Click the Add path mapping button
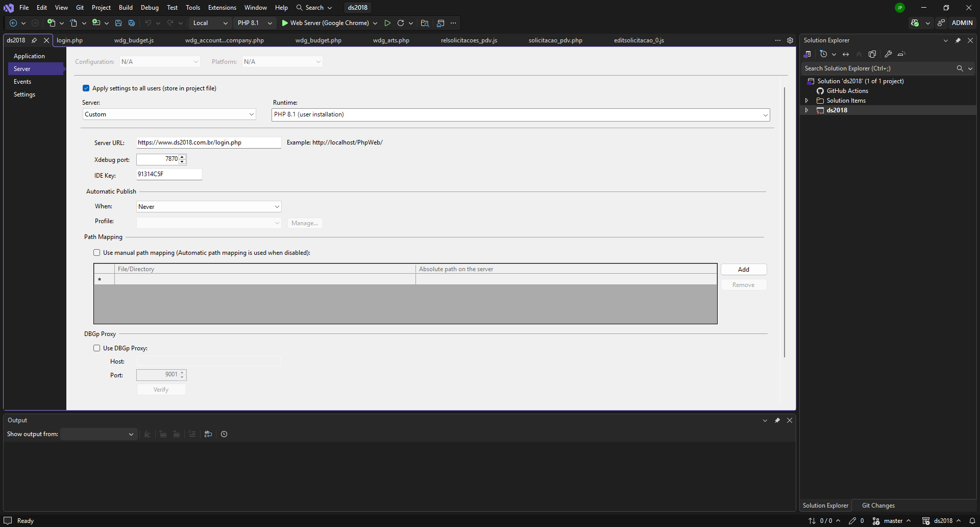Screen dimensions: 980x527 click(743, 270)
